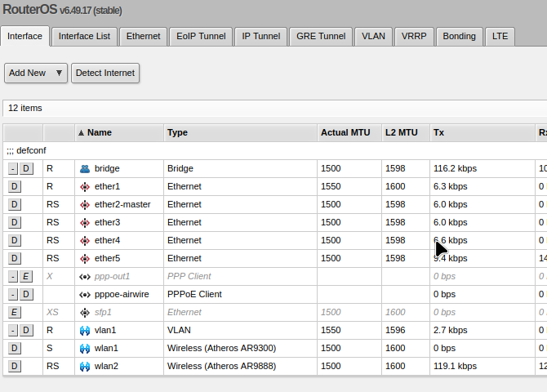
Task: Click the ppp-out1 PPP client icon
Action: coord(85,277)
